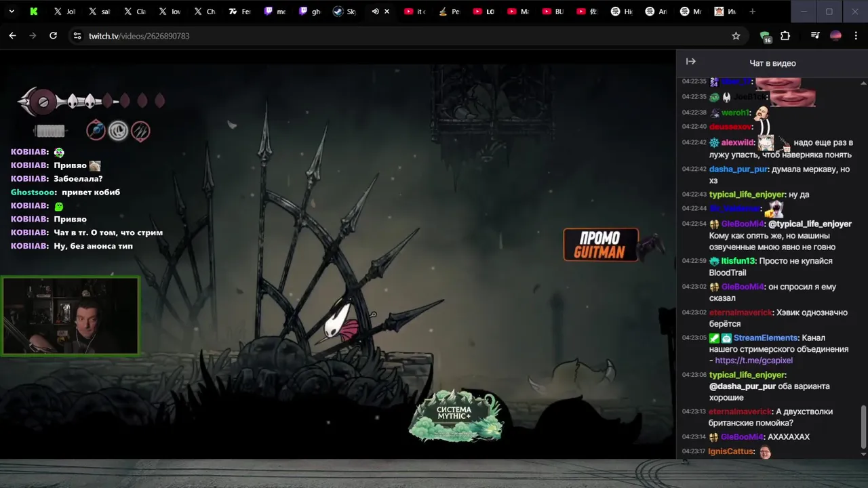Click the @dasha_pur_pur mention in chat
This screenshot has width=868, height=488.
point(742,386)
